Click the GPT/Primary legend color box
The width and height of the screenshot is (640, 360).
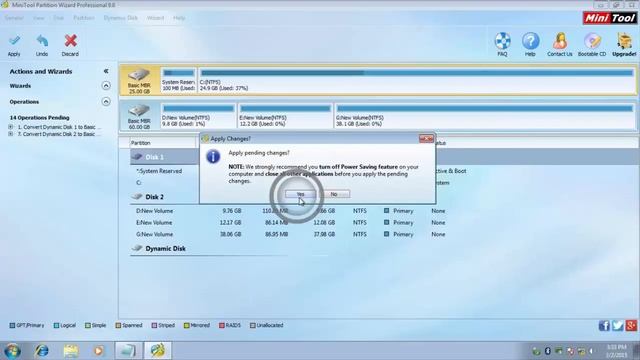click(x=12, y=325)
